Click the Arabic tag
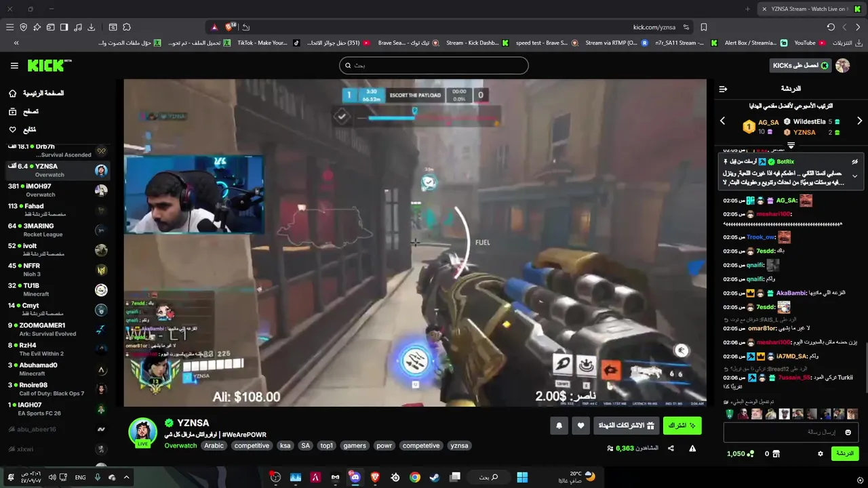 pyautogui.click(x=214, y=446)
